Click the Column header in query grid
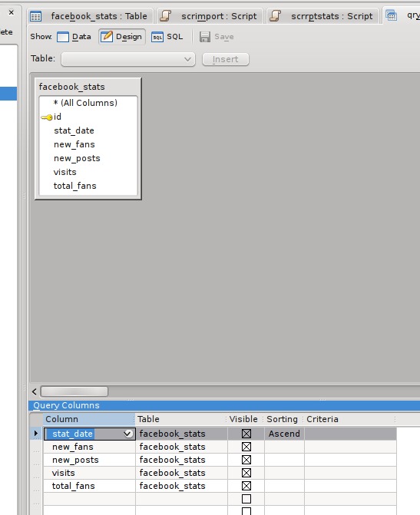Viewport: 420px width, 515px height. (89, 419)
